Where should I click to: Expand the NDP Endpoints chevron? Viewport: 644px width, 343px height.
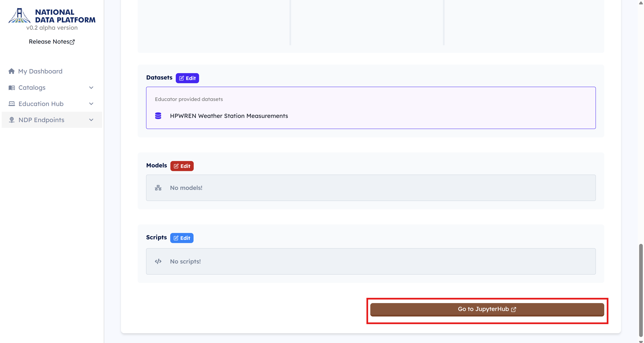pos(91,120)
